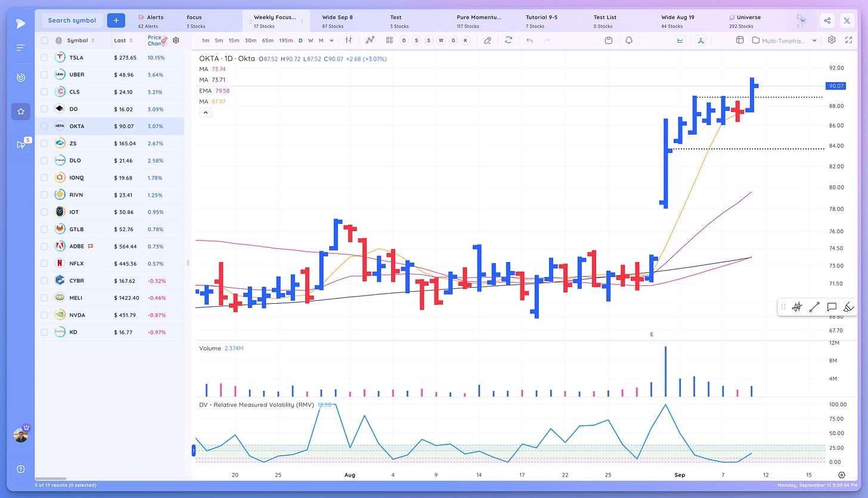Click the blue plus add button
The height and width of the screenshot is (498, 868).
(x=116, y=20)
